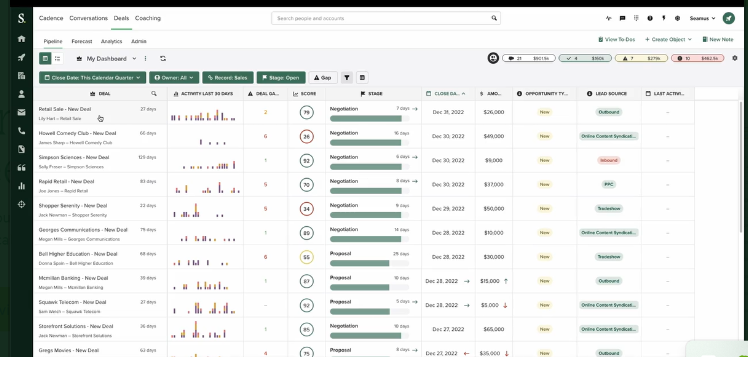This screenshot has width=749, height=367.
Task: Click the Search people and accounts field
Action: [386, 18]
